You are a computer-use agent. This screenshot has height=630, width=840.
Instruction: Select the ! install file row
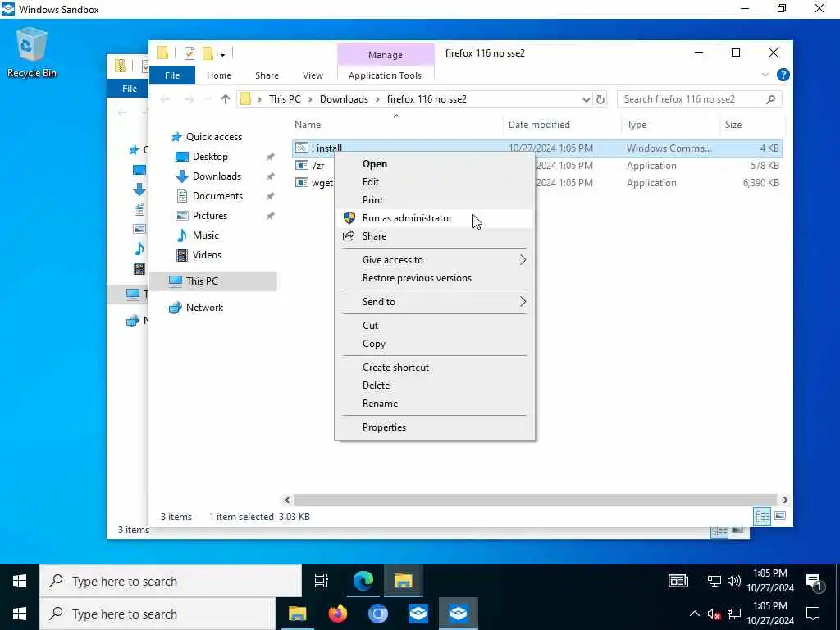[537, 148]
